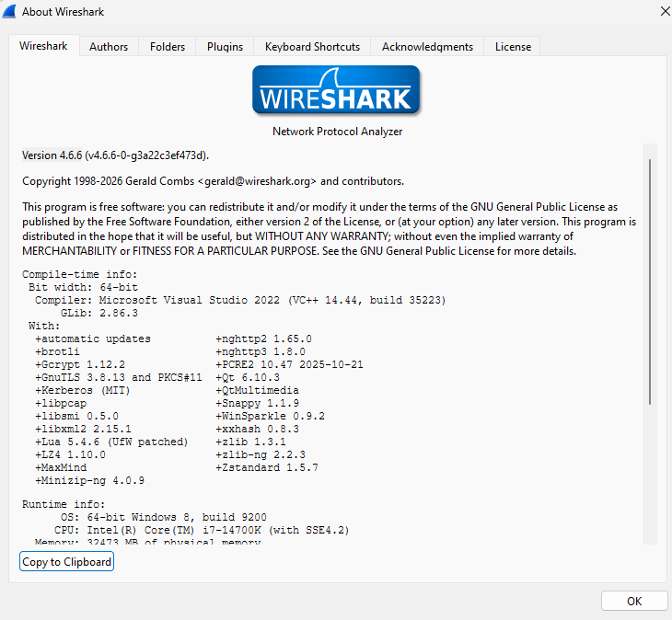Click the +Qt 6.10.3 entry
672x620 pixels.
coord(248,377)
